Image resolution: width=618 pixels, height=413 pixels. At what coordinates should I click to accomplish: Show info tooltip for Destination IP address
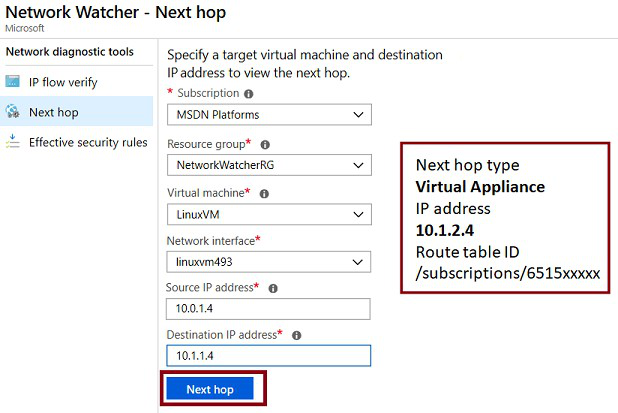point(296,335)
